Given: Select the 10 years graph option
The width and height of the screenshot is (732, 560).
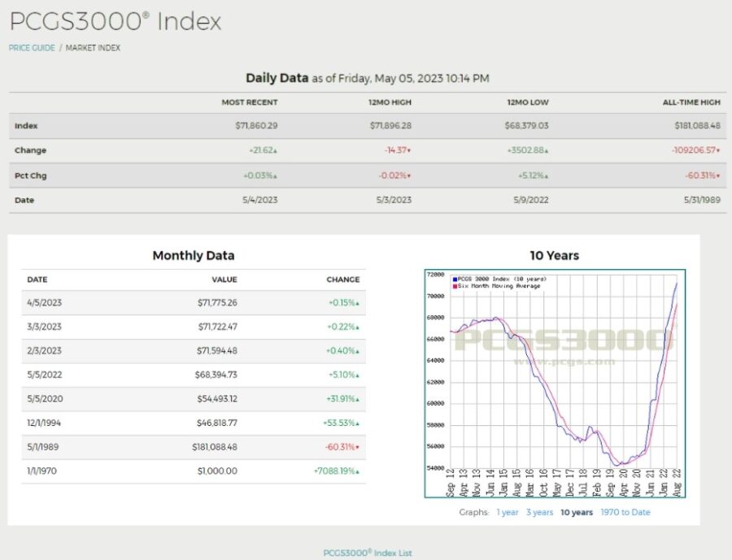Looking at the screenshot, I should (577, 512).
